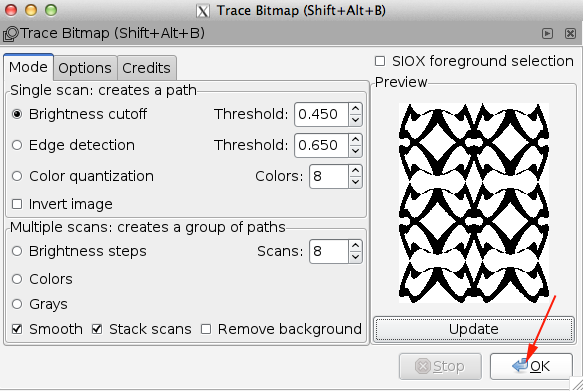Confirm tracing with the OK button
The width and height of the screenshot is (583, 391).
531,366
